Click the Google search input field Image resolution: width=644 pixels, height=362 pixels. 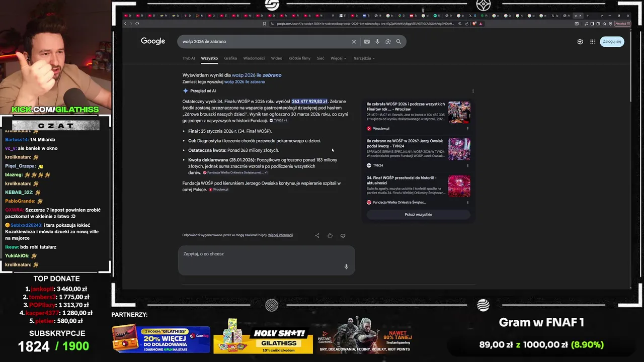tap(265, 42)
